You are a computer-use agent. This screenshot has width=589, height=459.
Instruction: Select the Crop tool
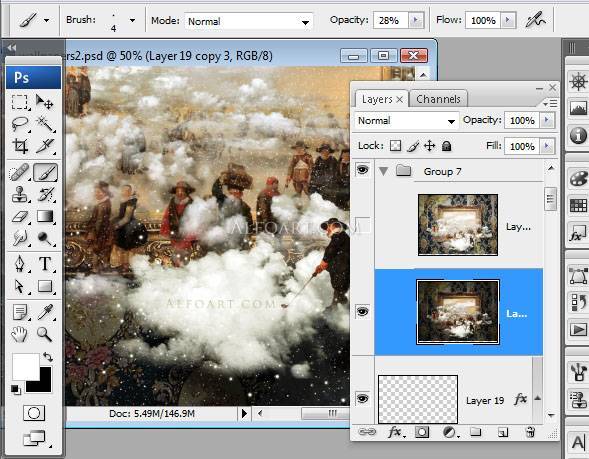pyautogui.click(x=20, y=146)
